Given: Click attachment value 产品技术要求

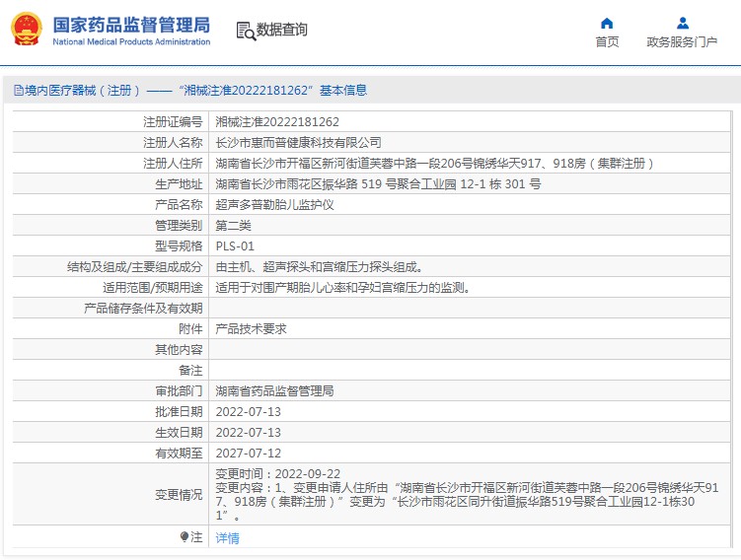Looking at the screenshot, I should pos(251,329).
